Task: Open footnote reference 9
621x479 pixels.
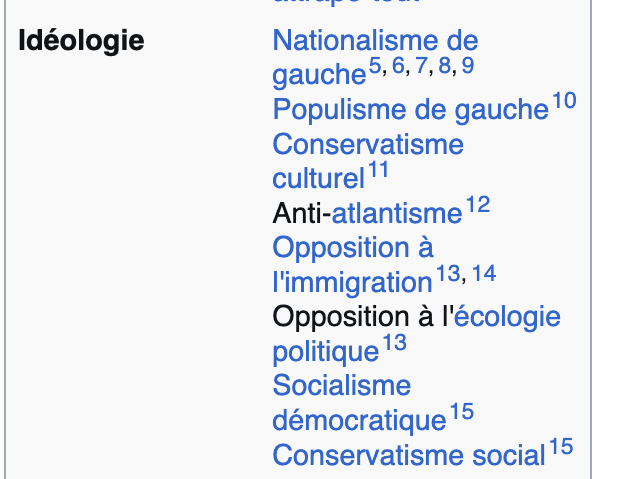Action: [468, 65]
